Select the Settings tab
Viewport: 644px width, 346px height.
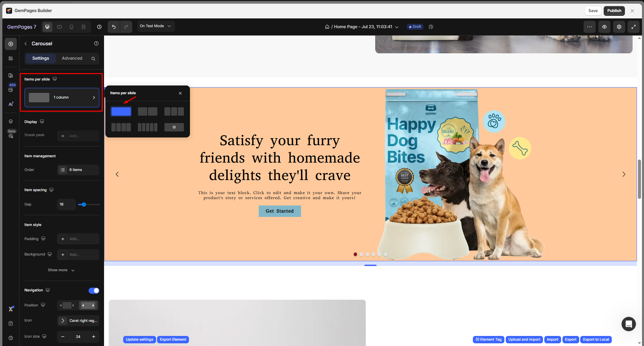(x=41, y=58)
